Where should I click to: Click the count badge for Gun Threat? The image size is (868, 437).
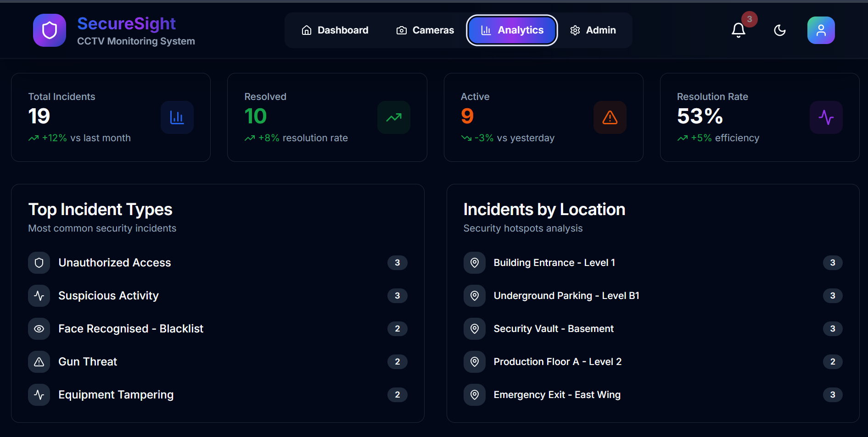(x=398, y=362)
